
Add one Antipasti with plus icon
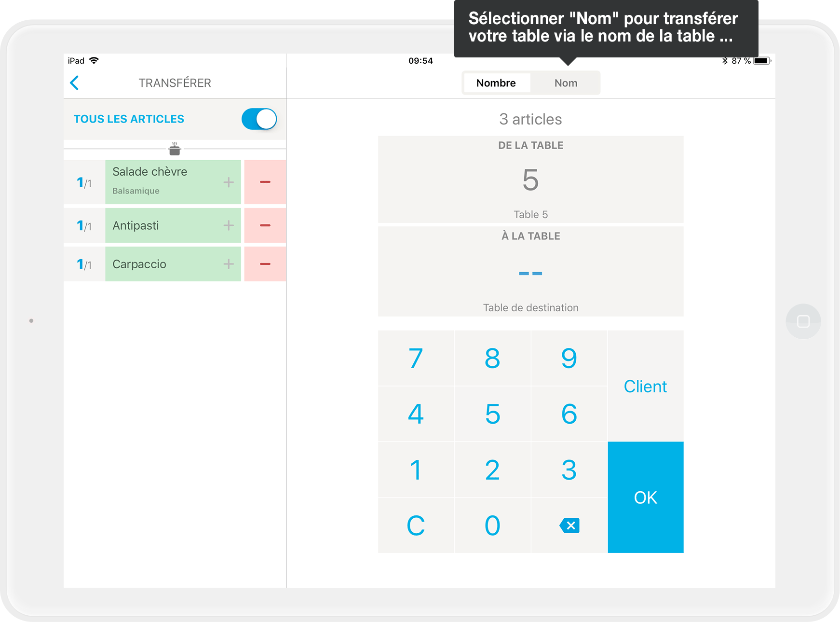229,225
